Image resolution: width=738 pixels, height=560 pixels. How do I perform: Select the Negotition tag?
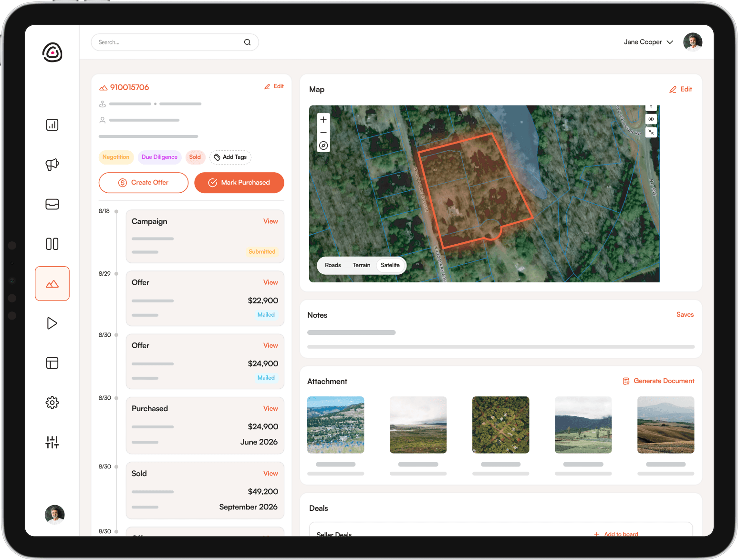[x=116, y=157]
